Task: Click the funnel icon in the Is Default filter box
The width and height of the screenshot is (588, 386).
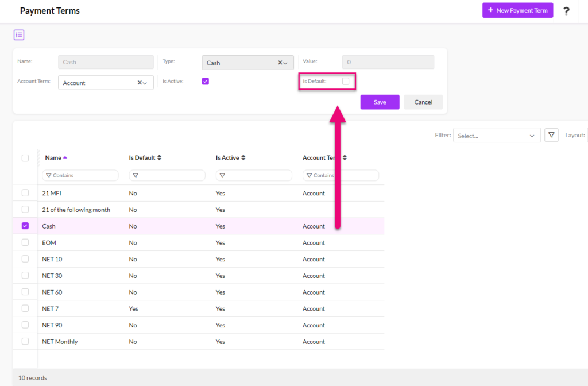Action: [x=136, y=175]
